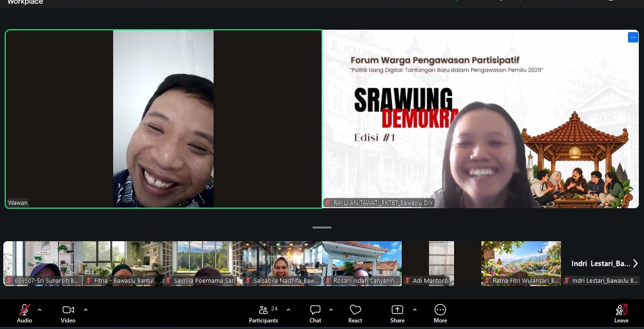Click muted mic icon on Savrilia's label

tap(168, 280)
